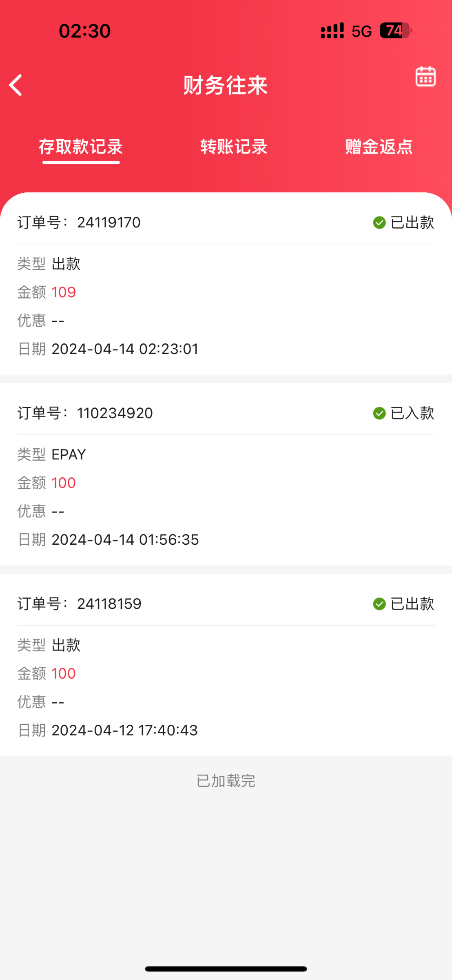Tap green checkmark on order 24119170

click(379, 223)
